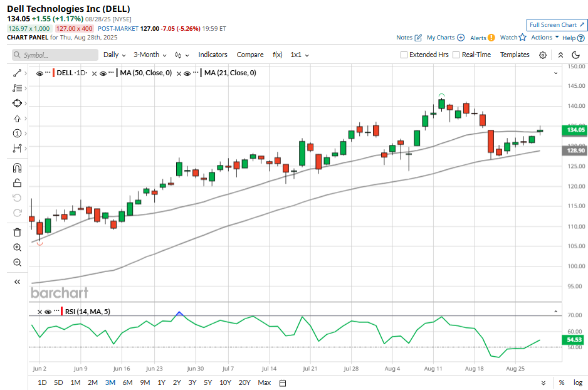Select the 6M range tab

pos(127,382)
